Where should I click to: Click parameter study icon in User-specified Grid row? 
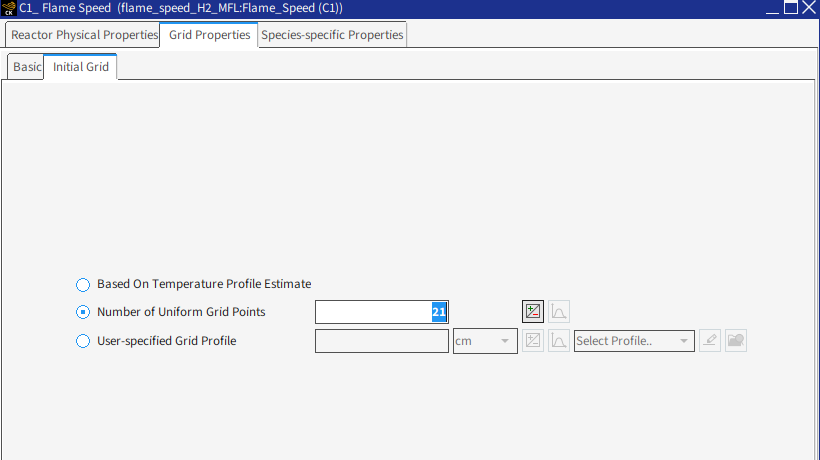(533, 341)
